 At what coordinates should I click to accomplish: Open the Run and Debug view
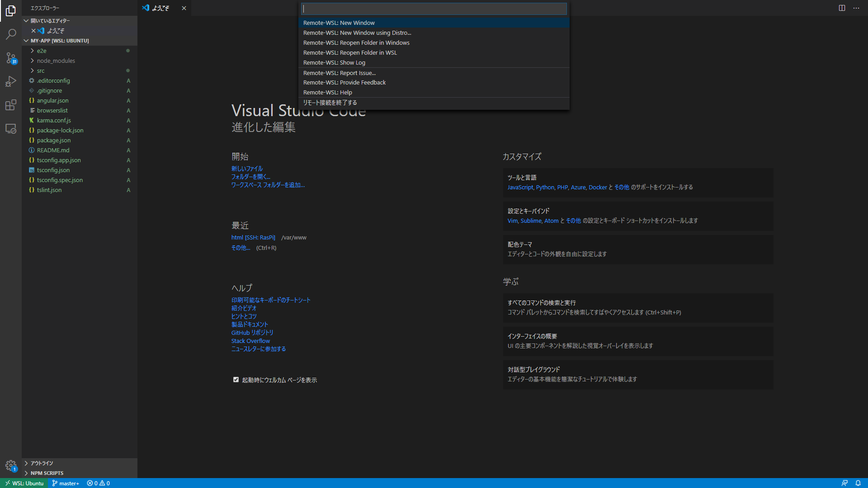pyautogui.click(x=11, y=81)
